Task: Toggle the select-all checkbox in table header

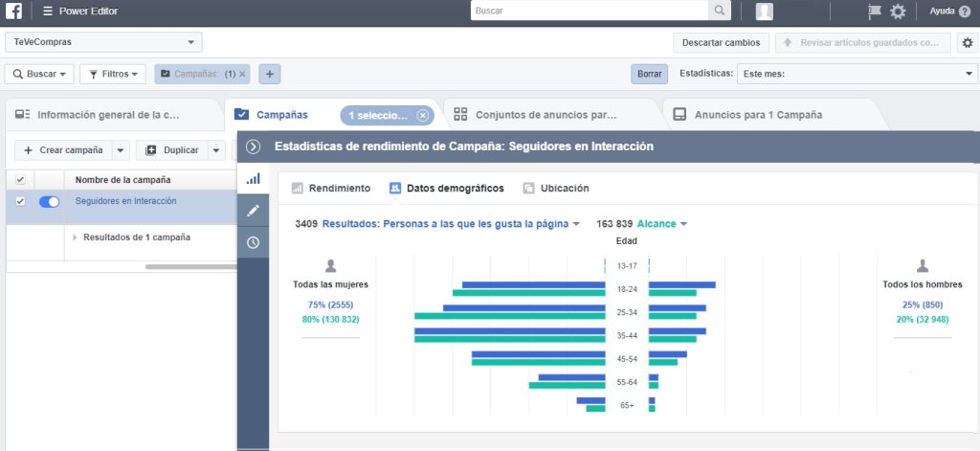Action: pos(20,179)
